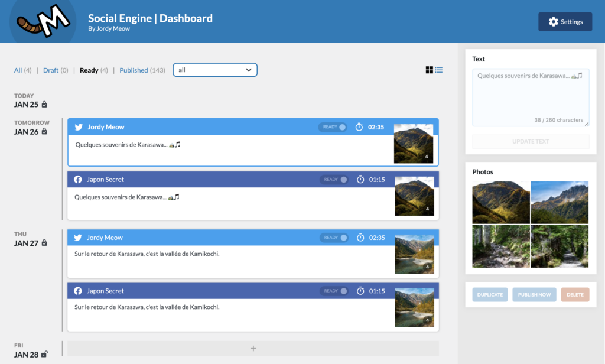Click the Facebook icon on Japon Secret's post
Screen dimensions: 605x364
(79, 179)
